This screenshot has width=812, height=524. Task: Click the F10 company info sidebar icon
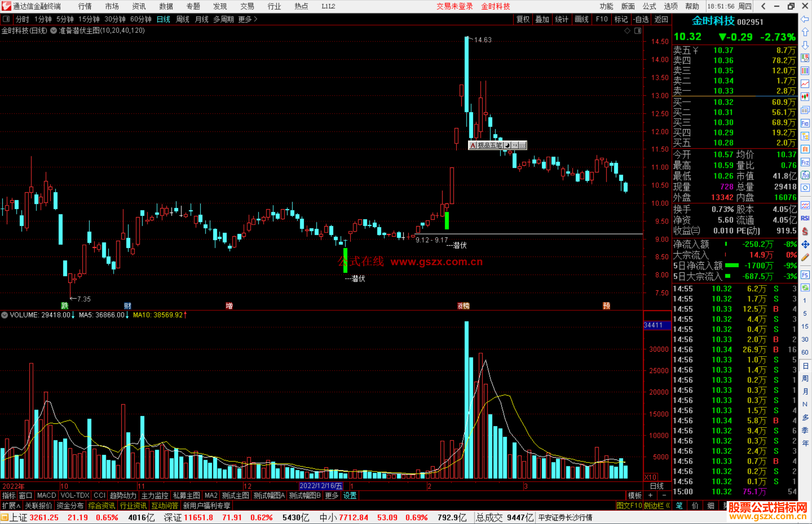805,123
